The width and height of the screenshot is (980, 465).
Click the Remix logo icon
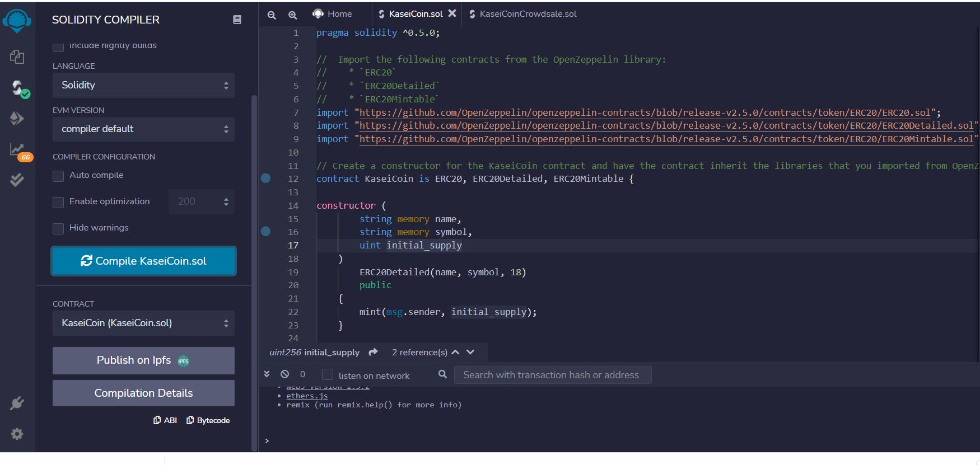pos(17,21)
